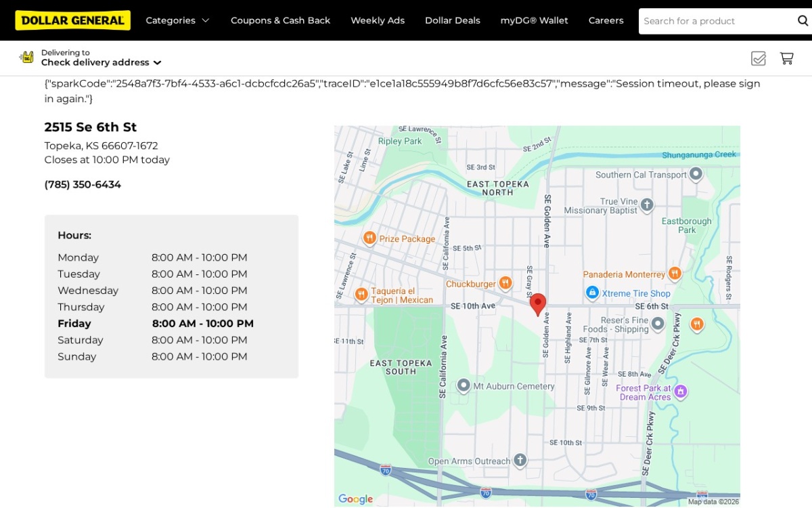Click Closes at 10:00 PM today text
Viewport: 812px width, 508px height.
coord(107,160)
